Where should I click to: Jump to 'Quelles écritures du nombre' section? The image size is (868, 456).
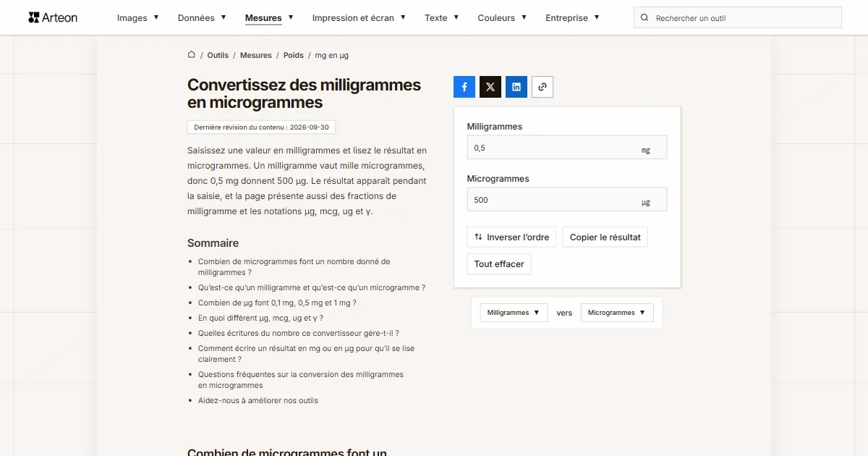click(299, 334)
